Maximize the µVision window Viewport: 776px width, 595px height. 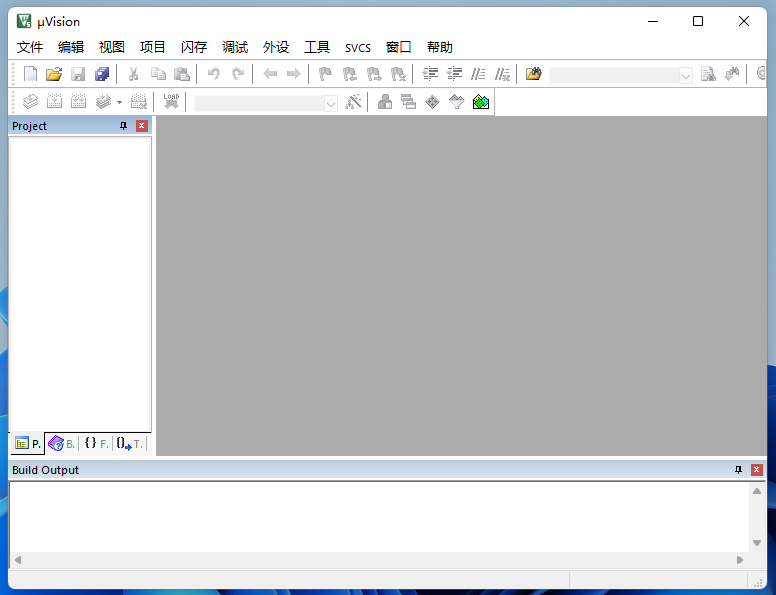coord(698,21)
